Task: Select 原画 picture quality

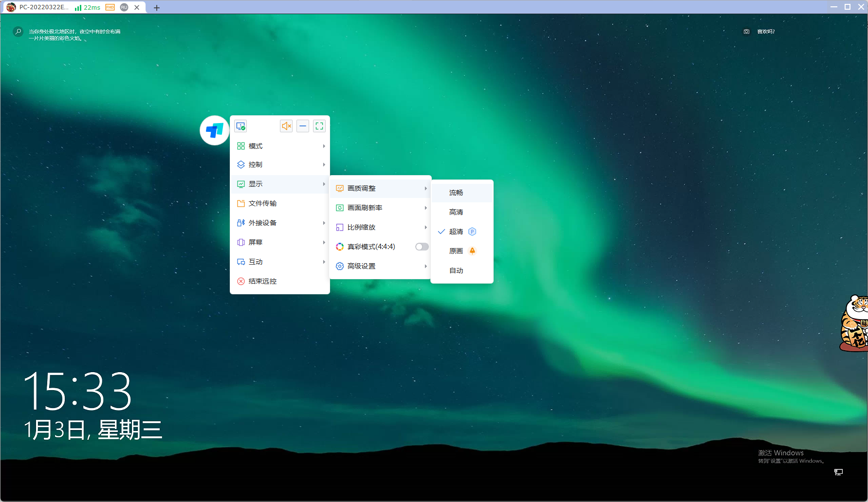Action: tap(462, 251)
